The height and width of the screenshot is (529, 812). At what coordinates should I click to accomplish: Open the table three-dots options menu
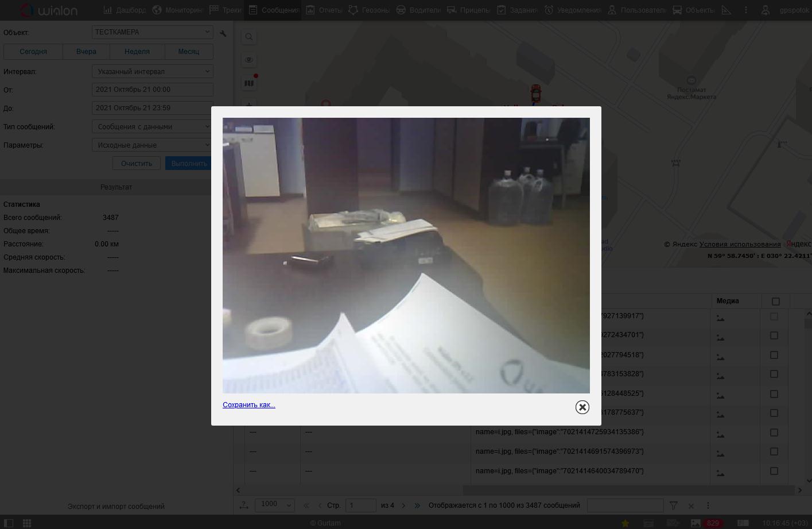[x=708, y=505]
